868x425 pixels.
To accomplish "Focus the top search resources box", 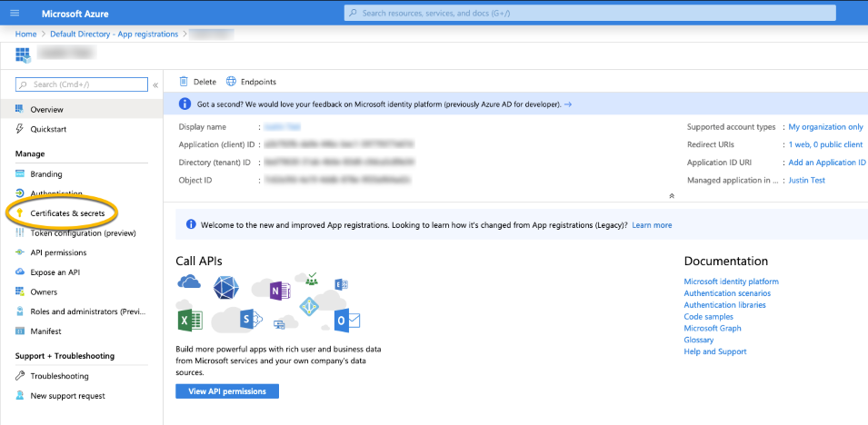I will pyautogui.click(x=590, y=13).
